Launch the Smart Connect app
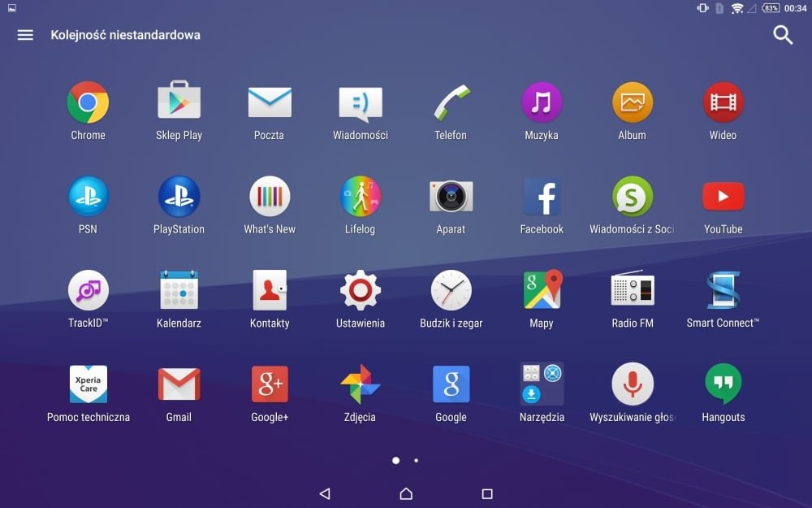Image resolution: width=812 pixels, height=508 pixels. click(x=723, y=290)
